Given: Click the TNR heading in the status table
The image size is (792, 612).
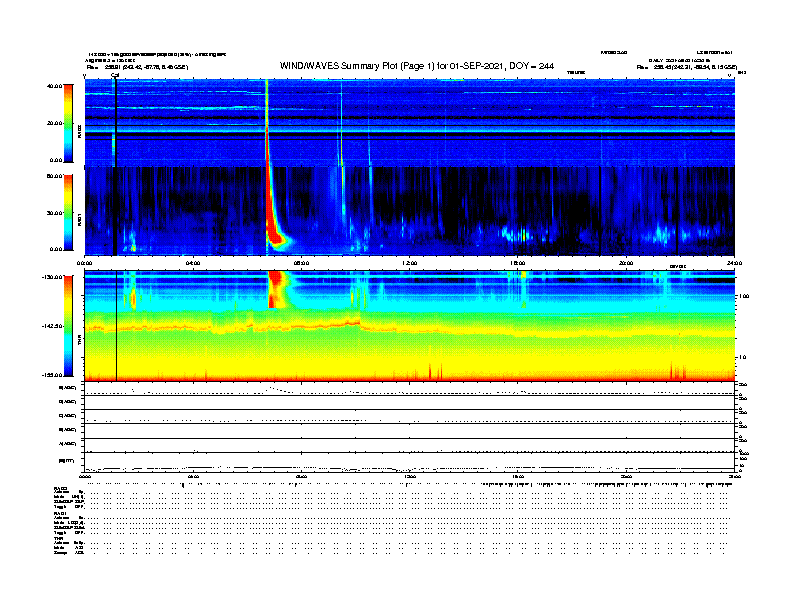Looking at the screenshot, I should (59, 538).
